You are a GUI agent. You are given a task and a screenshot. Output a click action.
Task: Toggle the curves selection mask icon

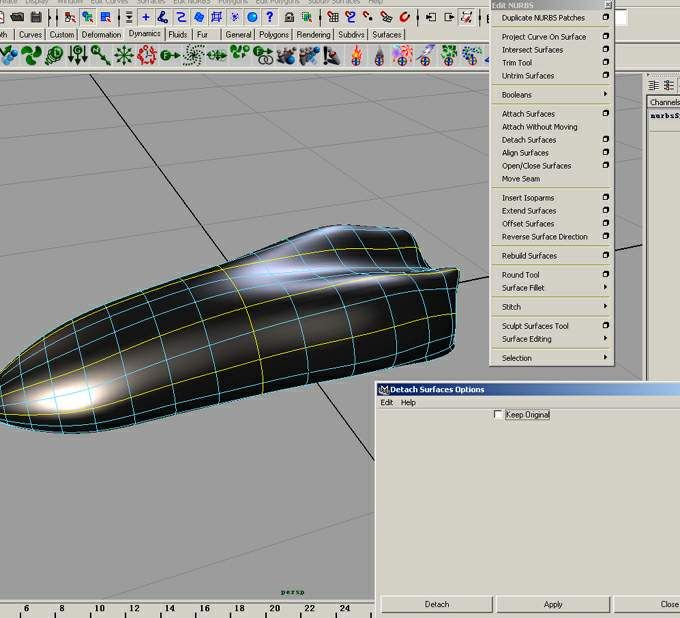click(181, 17)
